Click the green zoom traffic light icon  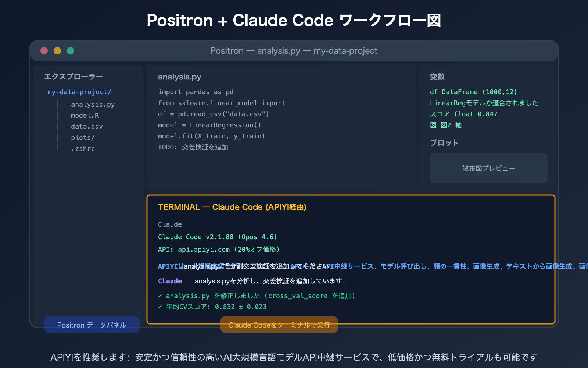tap(70, 50)
